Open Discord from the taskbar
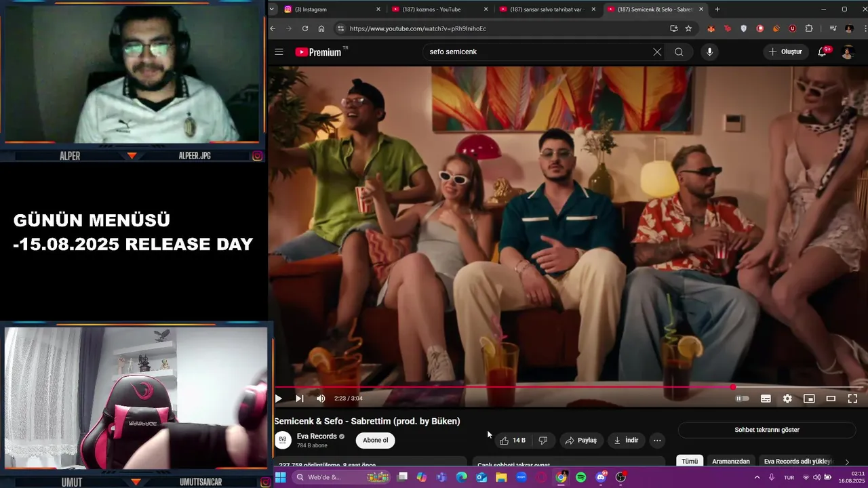 tap(601, 477)
